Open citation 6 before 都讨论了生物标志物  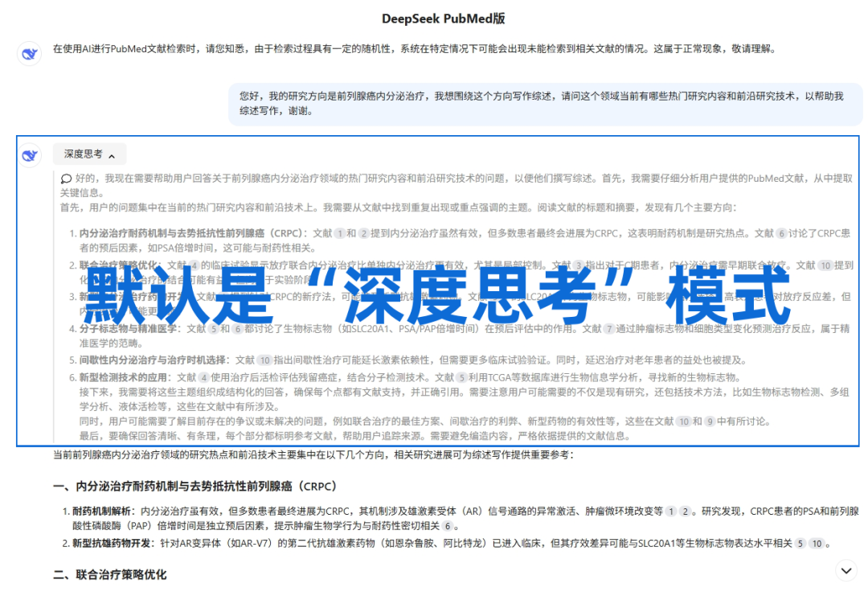237,329
